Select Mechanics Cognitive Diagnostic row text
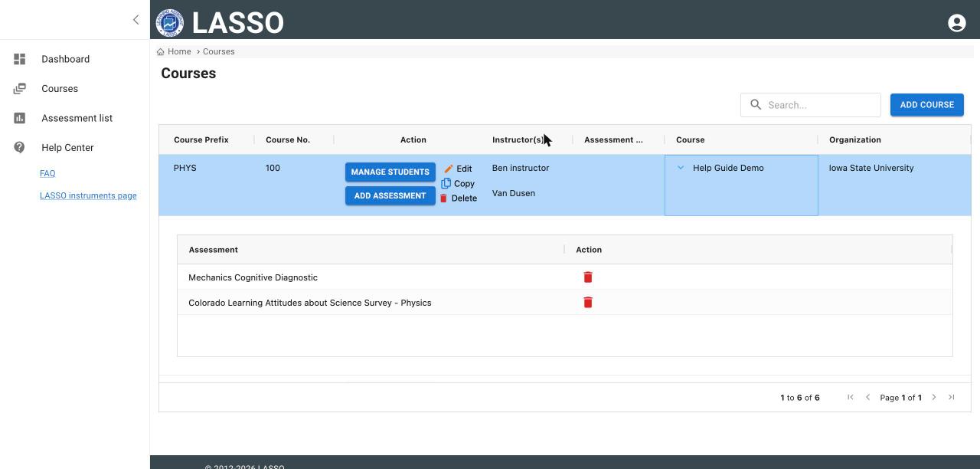 (x=253, y=277)
